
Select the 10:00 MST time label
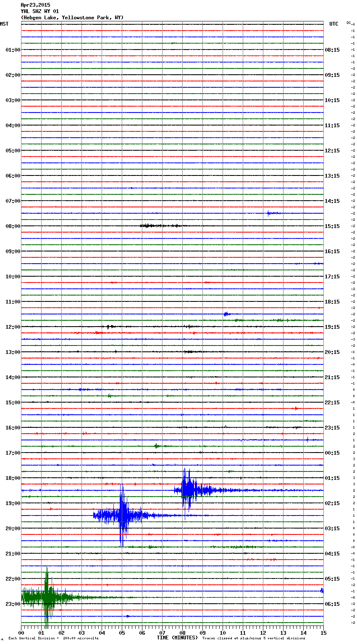pyautogui.click(x=13, y=276)
